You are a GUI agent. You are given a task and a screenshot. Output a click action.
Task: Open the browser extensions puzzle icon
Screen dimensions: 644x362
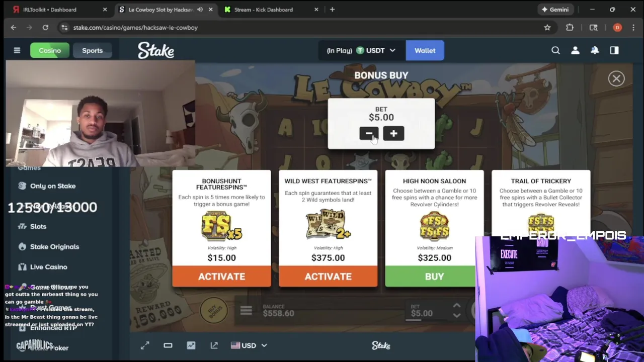(570, 28)
